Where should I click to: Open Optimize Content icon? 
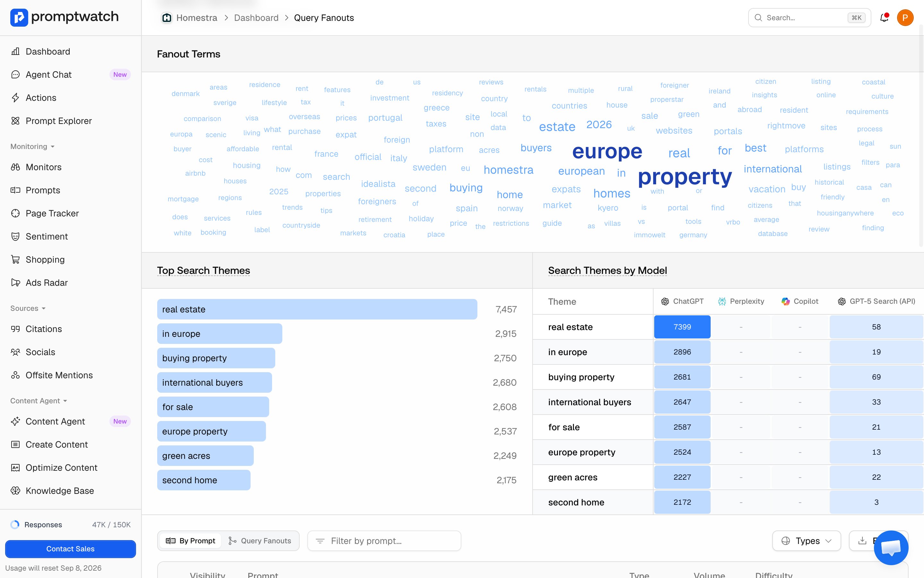(x=15, y=468)
